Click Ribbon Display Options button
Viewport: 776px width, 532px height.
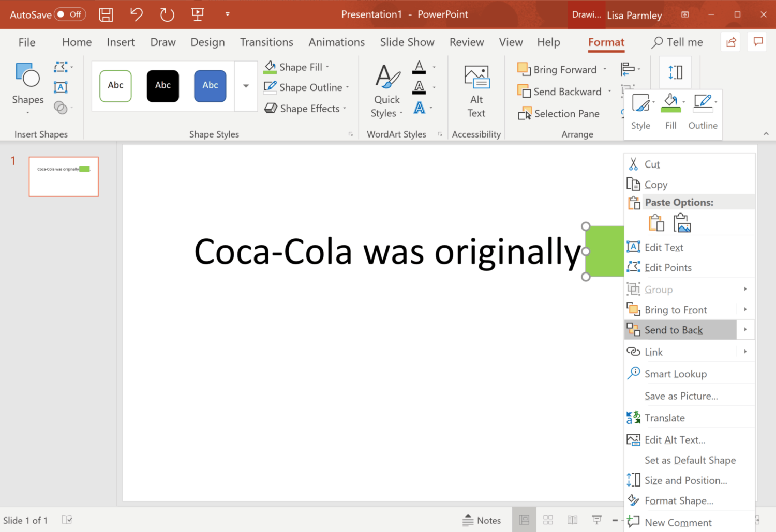pyautogui.click(x=685, y=14)
